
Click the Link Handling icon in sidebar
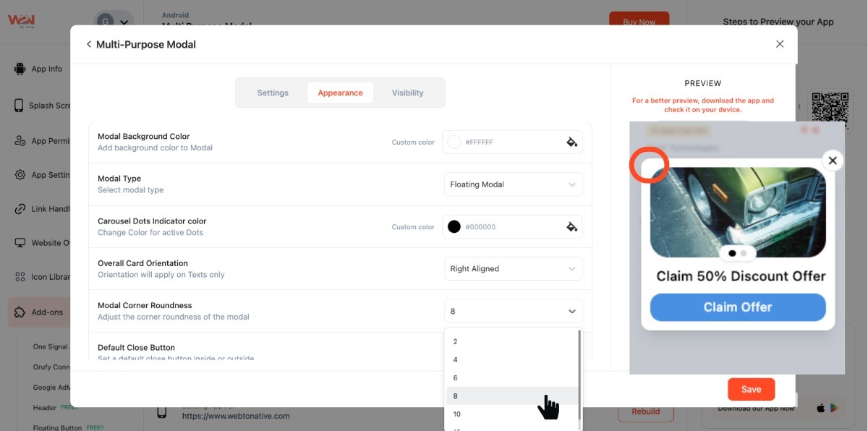point(20,209)
